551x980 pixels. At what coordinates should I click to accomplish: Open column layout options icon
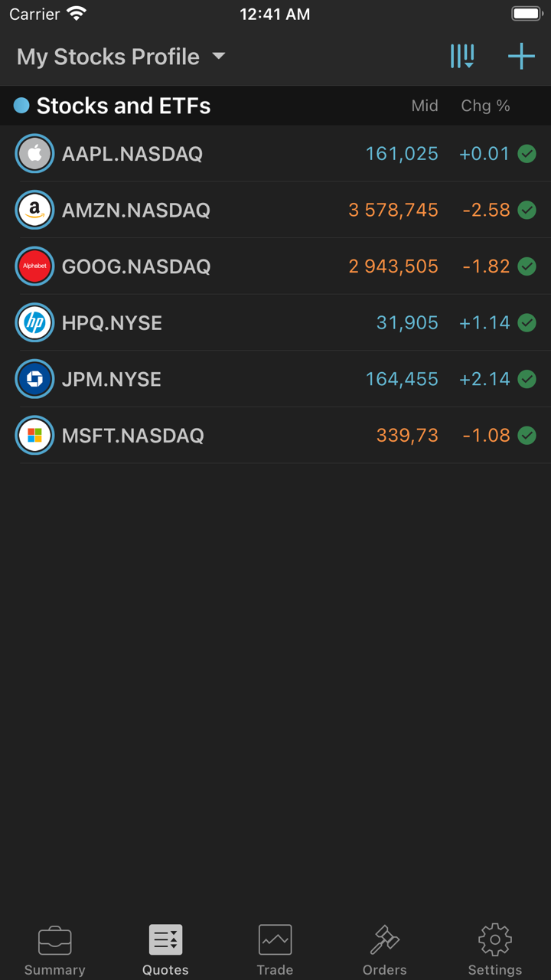coord(462,57)
